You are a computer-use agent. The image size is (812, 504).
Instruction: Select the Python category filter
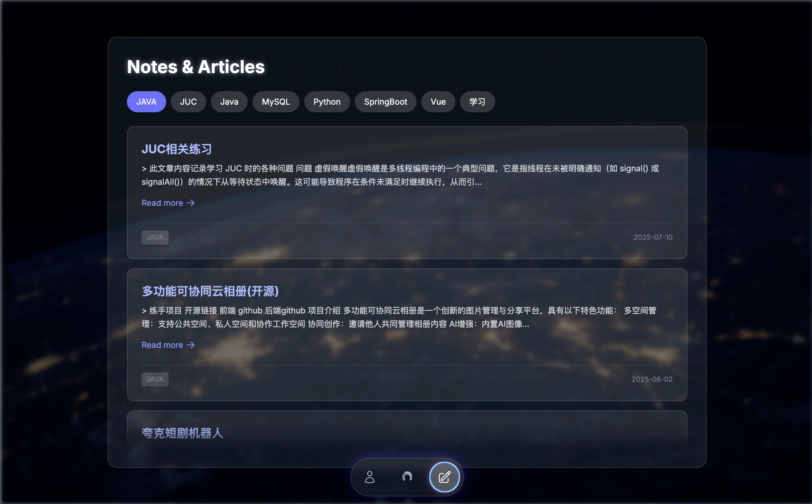(327, 102)
